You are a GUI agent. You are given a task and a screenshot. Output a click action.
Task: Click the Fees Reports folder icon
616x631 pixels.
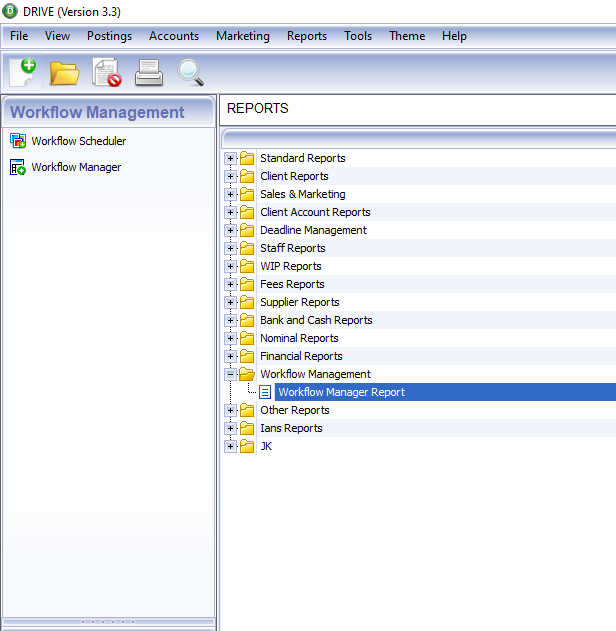[x=247, y=284]
